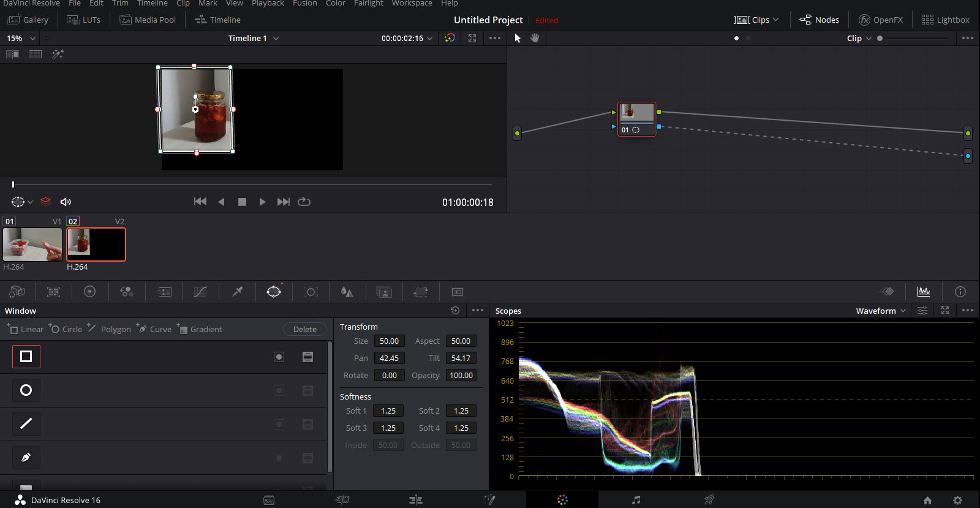
Task: Toggle the OpenFX panel
Action: (x=881, y=20)
